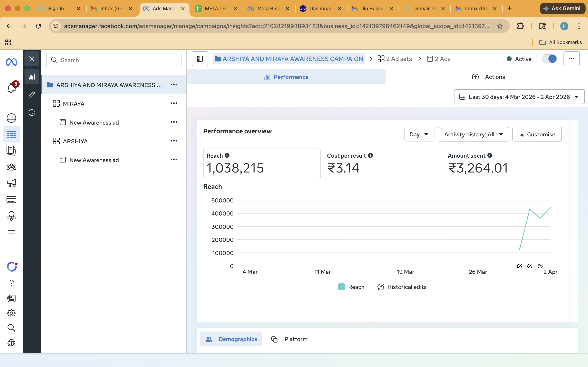Switch to the Platform tab
This screenshot has width=588, height=367.
(x=289, y=339)
